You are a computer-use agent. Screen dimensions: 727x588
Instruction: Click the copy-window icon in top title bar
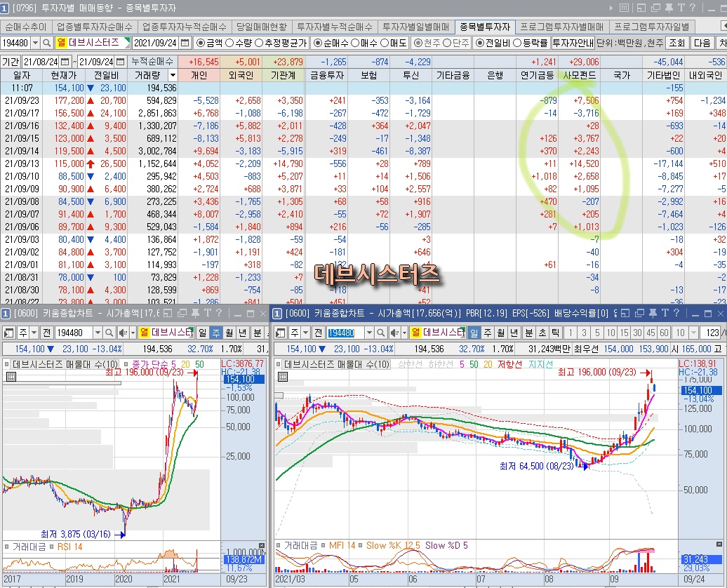pyautogui.click(x=655, y=8)
